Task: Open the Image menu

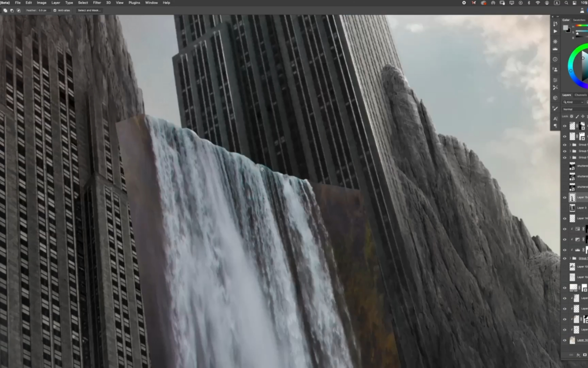Action: click(42, 3)
